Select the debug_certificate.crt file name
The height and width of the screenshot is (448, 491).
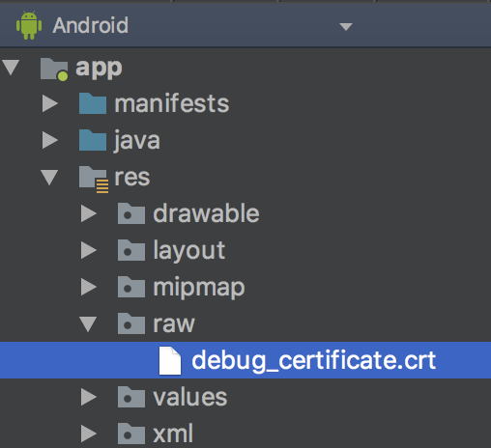coord(313,361)
